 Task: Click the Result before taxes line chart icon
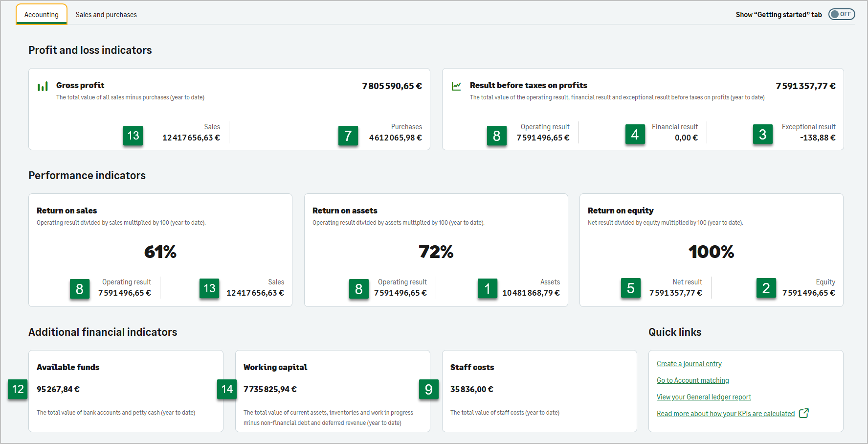click(x=456, y=86)
